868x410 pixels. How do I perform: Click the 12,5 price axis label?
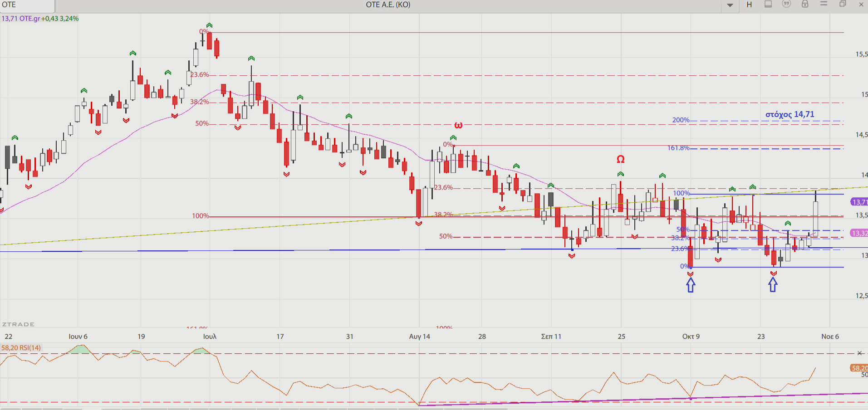coord(862,296)
